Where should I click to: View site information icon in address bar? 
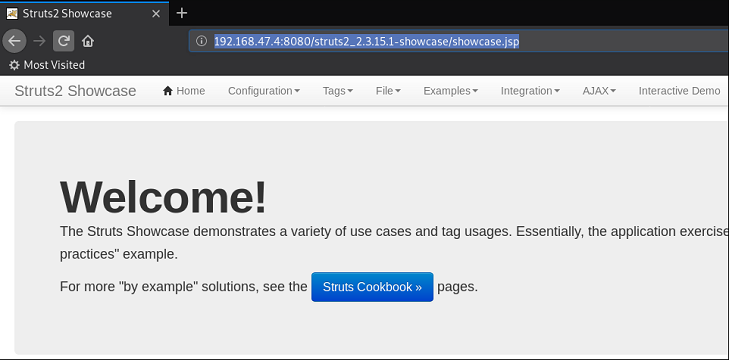(x=201, y=41)
